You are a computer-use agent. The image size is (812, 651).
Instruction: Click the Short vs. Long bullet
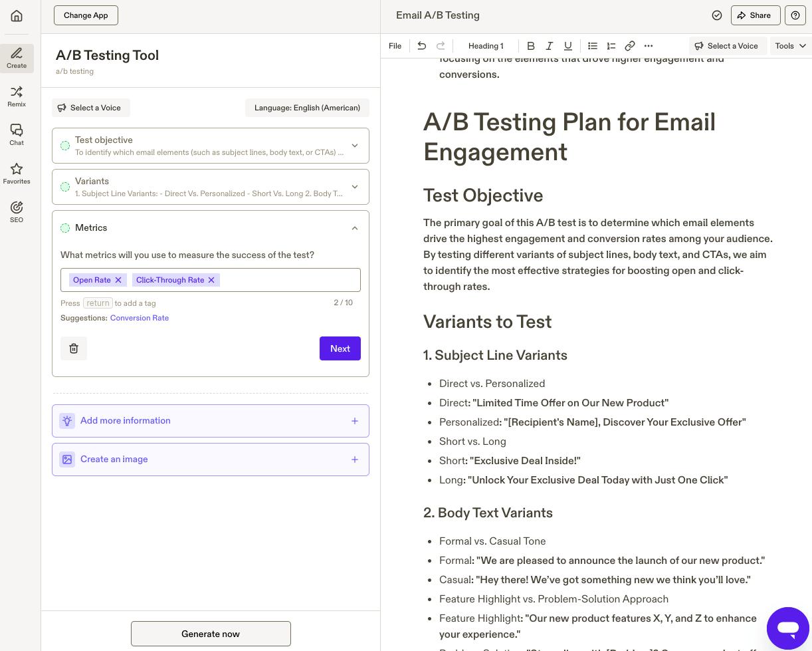[472, 442]
